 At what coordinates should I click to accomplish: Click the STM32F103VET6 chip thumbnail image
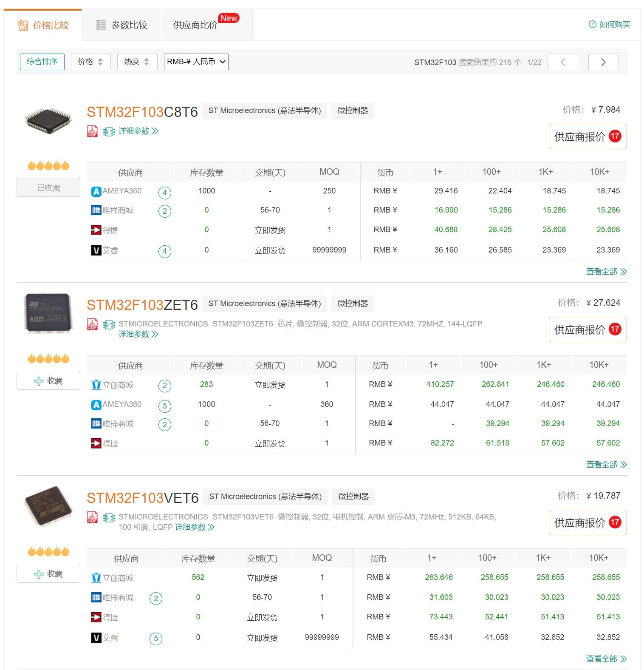[48, 506]
